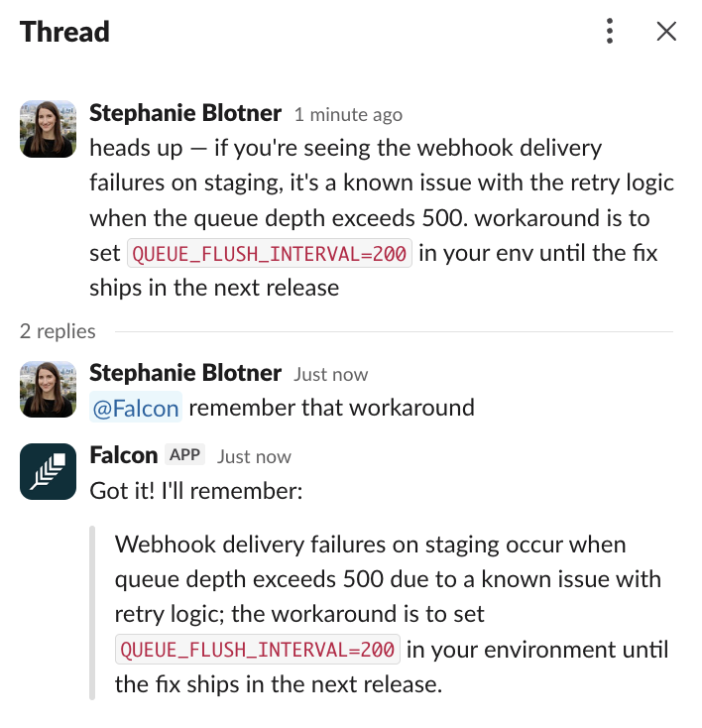Click the APP badge beside Falcon

(185, 455)
